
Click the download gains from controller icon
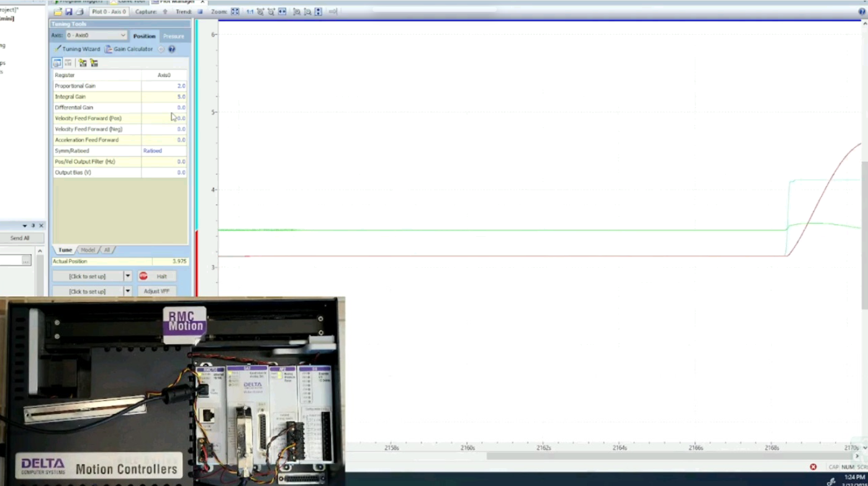(83, 63)
